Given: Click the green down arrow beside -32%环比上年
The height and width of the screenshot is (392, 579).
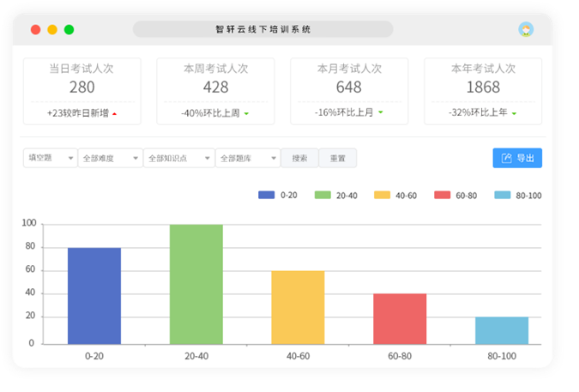Looking at the screenshot, I should tap(514, 113).
